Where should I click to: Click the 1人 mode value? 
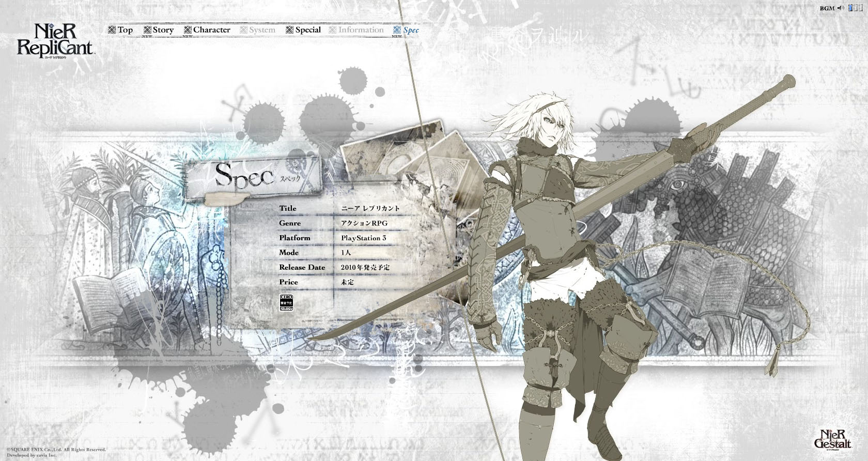coord(346,253)
